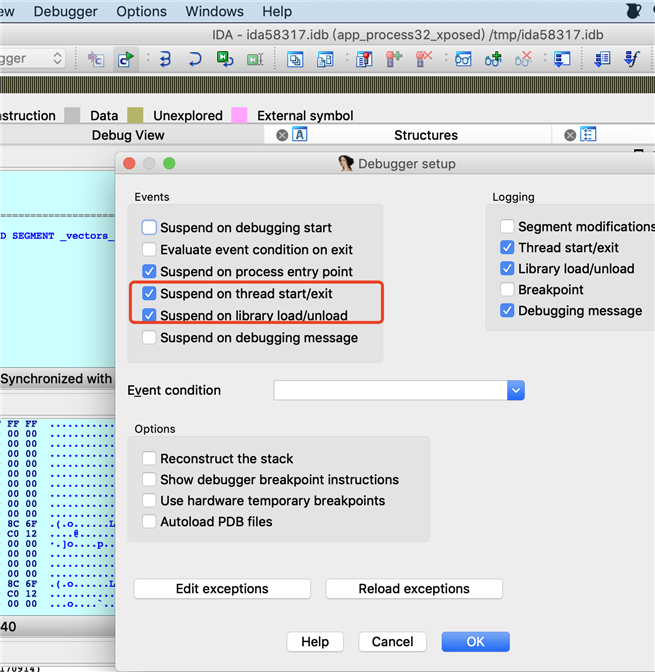Check Use hardware temporary breakpoints
Screen dimensions: 655x672
[149, 501]
